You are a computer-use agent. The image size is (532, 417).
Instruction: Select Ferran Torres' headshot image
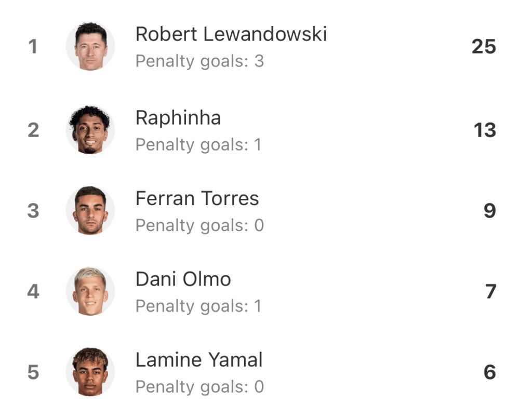click(90, 210)
